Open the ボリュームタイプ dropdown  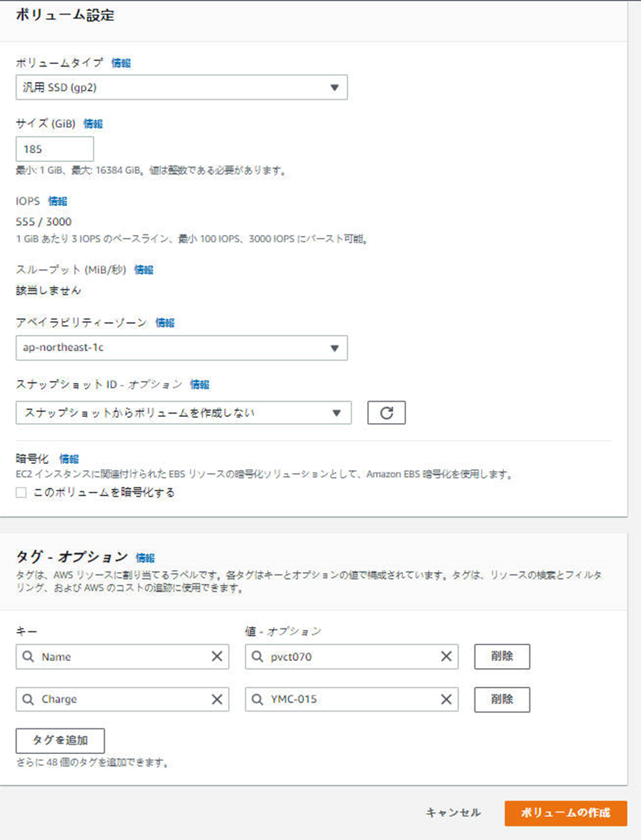181,88
